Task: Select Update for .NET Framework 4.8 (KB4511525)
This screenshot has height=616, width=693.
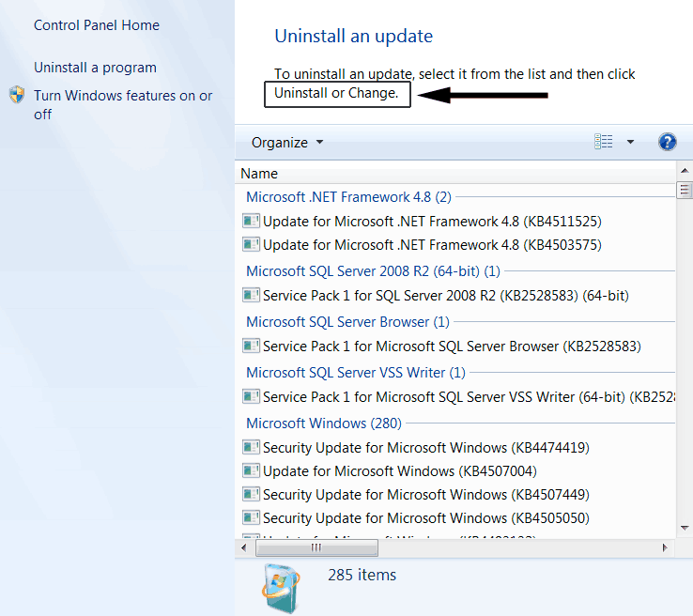Action: coord(432,221)
